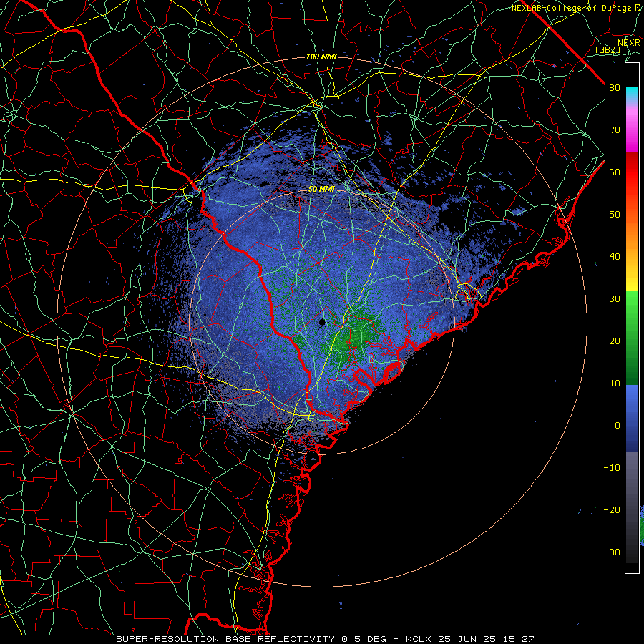The width and height of the screenshot is (644, 644).
Task: Click the -20 value on dBZ scale
Action: pyautogui.click(x=612, y=510)
